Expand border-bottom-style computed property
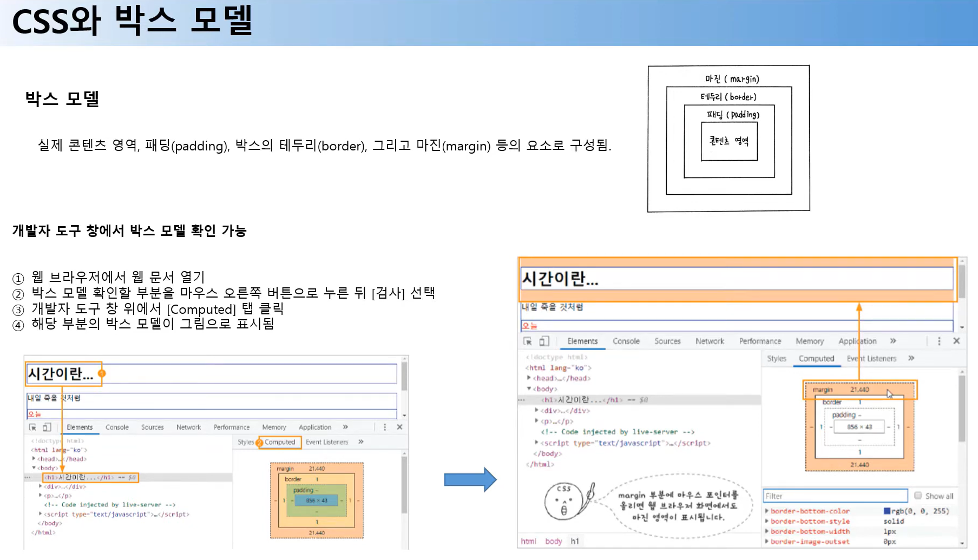Viewport: 978px width, 560px height. tap(767, 521)
